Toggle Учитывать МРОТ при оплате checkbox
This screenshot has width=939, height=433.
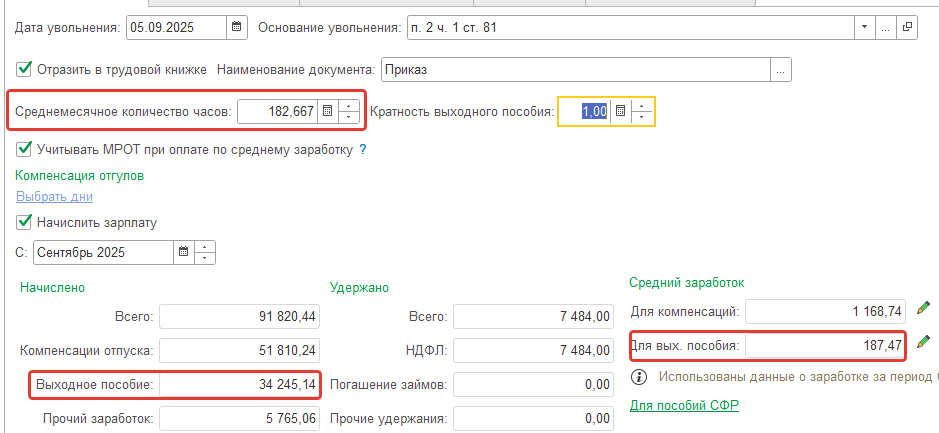(24, 149)
